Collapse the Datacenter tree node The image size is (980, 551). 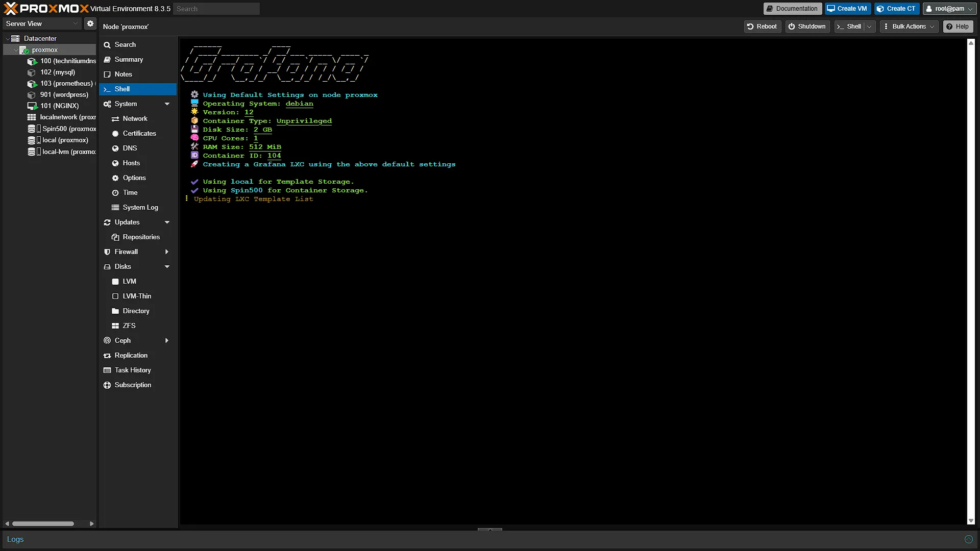point(7,38)
